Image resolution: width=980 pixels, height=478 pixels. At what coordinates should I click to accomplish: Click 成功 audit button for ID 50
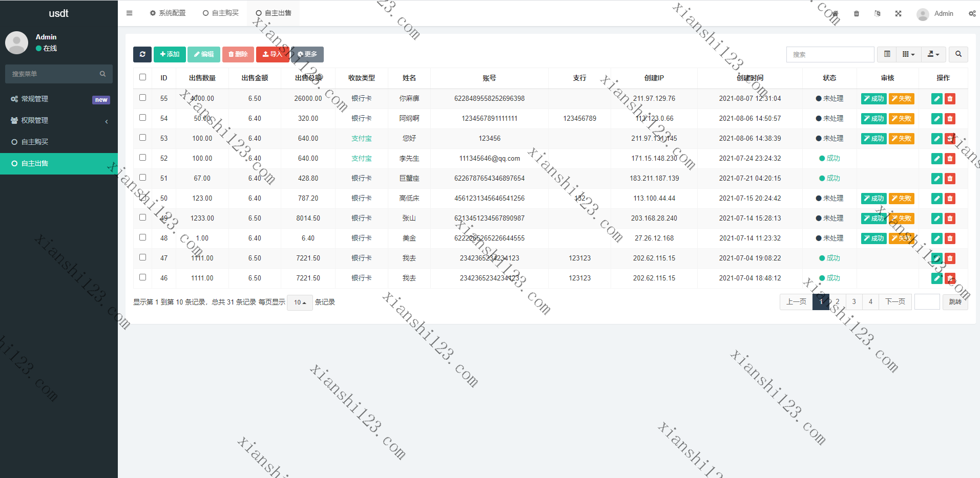coord(873,199)
